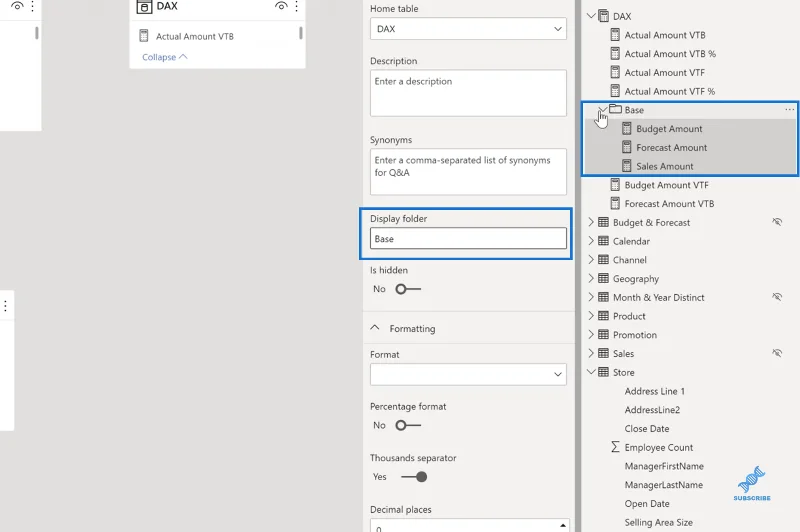Click the sigma icon beside Employee Count
Screen dimensions: 800x532
pos(615,447)
